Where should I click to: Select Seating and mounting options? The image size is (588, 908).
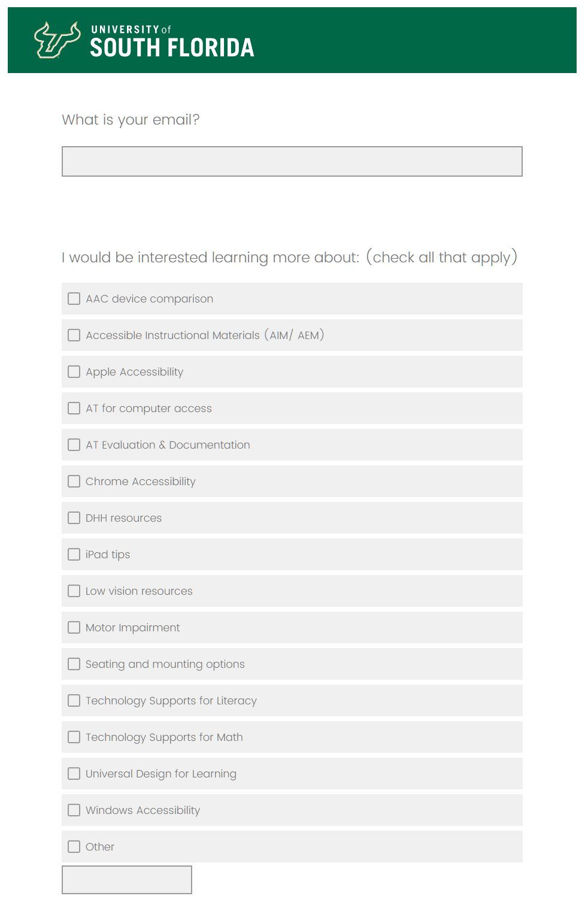[x=74, y=664]
